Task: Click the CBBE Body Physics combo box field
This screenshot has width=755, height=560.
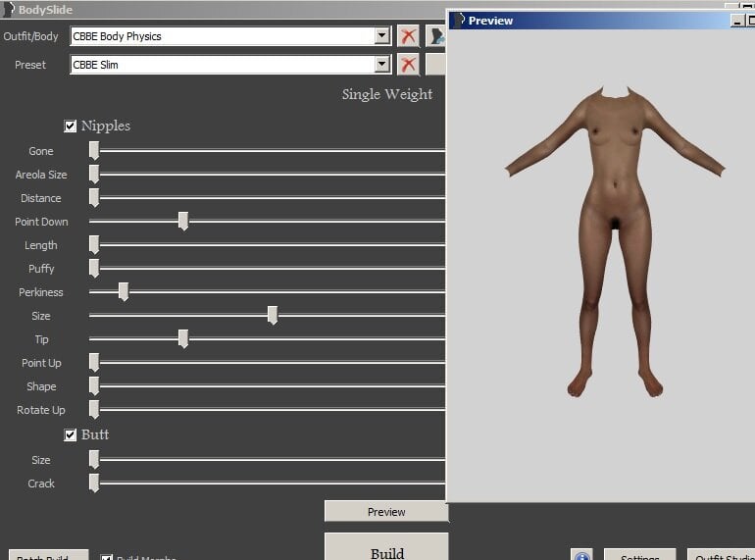Action: point(230,36)
